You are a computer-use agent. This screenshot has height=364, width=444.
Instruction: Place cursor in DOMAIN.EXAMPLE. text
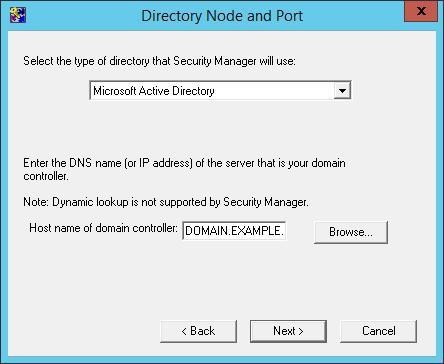point(234,231)
